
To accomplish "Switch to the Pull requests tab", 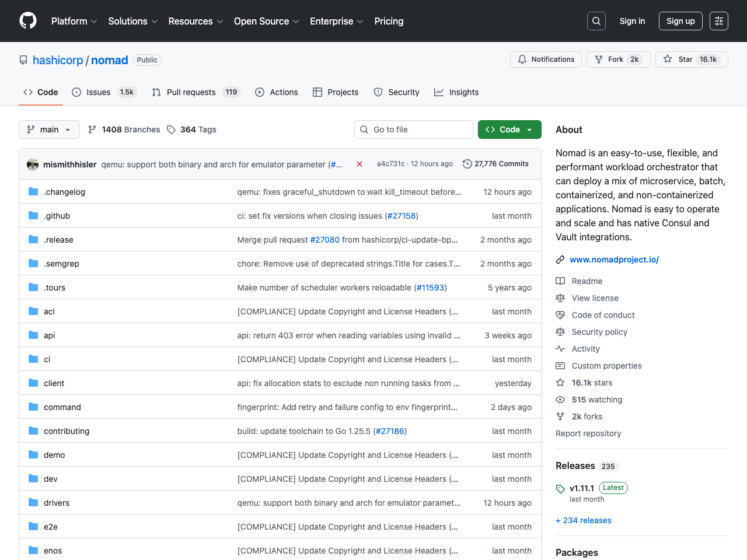I will point(191,92).
